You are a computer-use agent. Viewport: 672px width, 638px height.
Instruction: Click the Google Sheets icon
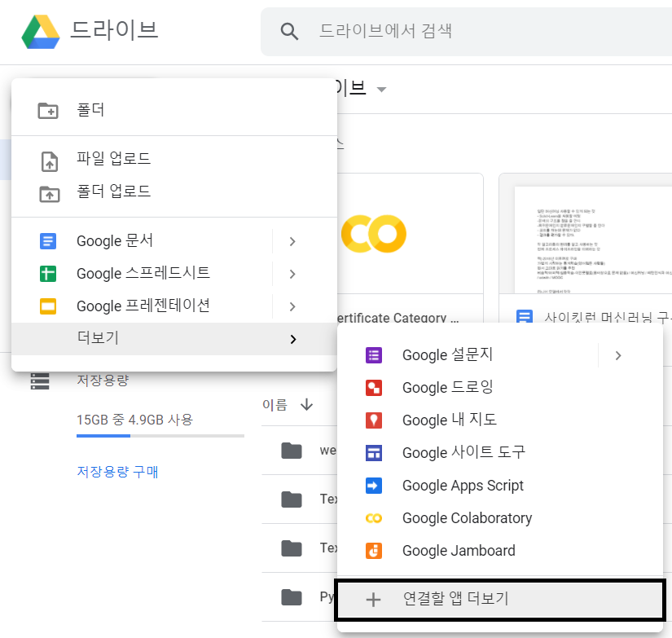[x=48, y=274]
